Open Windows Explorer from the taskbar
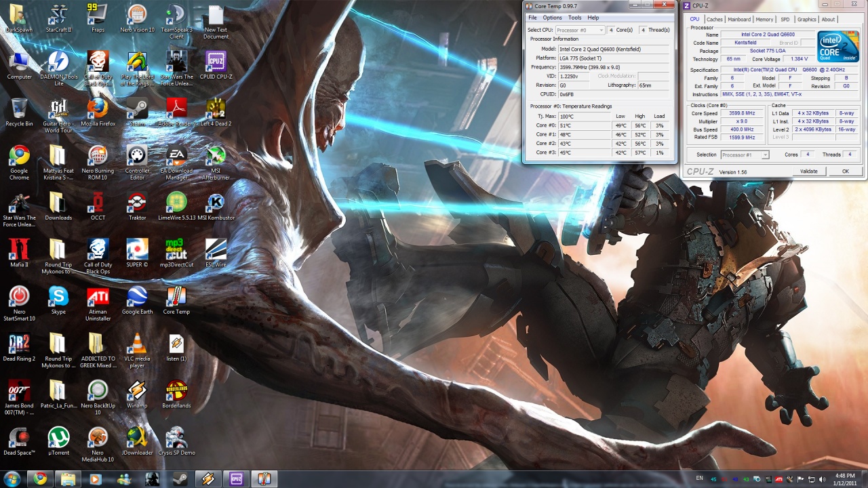This screenshot has height=488, width=868. click(68, 479)
